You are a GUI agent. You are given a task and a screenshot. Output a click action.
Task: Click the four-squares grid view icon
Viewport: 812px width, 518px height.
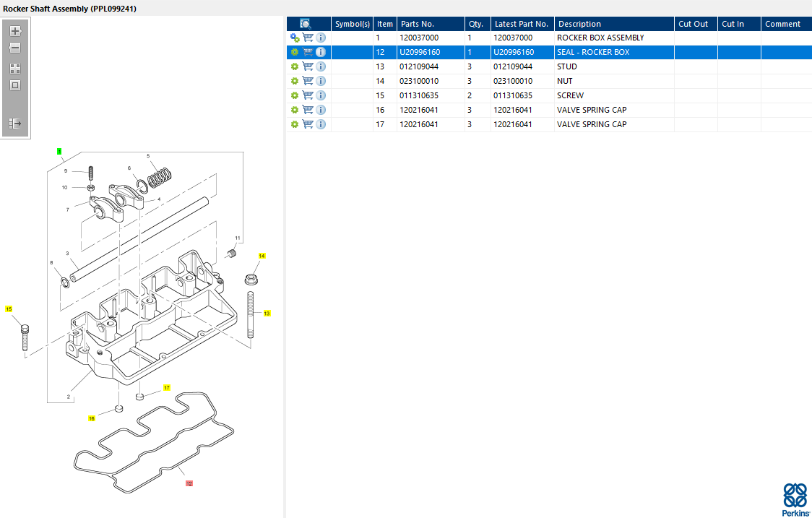click(15, 69)
